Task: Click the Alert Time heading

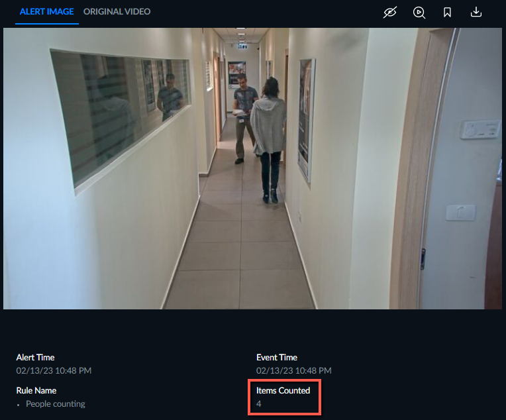Action: (x=35, y=357)
